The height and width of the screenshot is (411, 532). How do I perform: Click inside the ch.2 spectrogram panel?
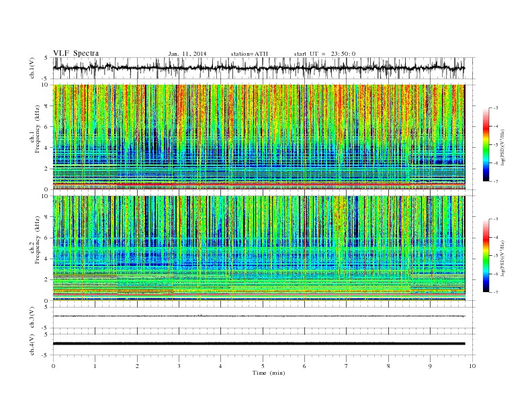pos(259,248)
